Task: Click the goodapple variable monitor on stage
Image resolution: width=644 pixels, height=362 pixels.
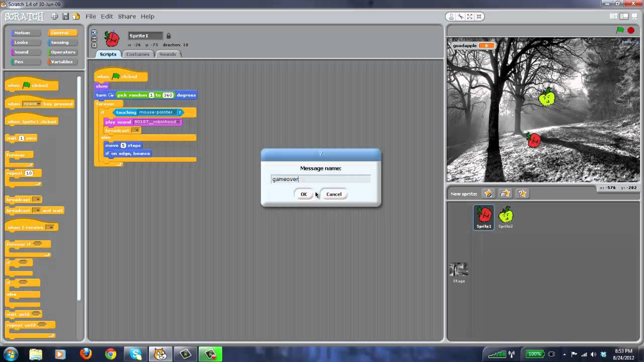Action: click(473, 46)
